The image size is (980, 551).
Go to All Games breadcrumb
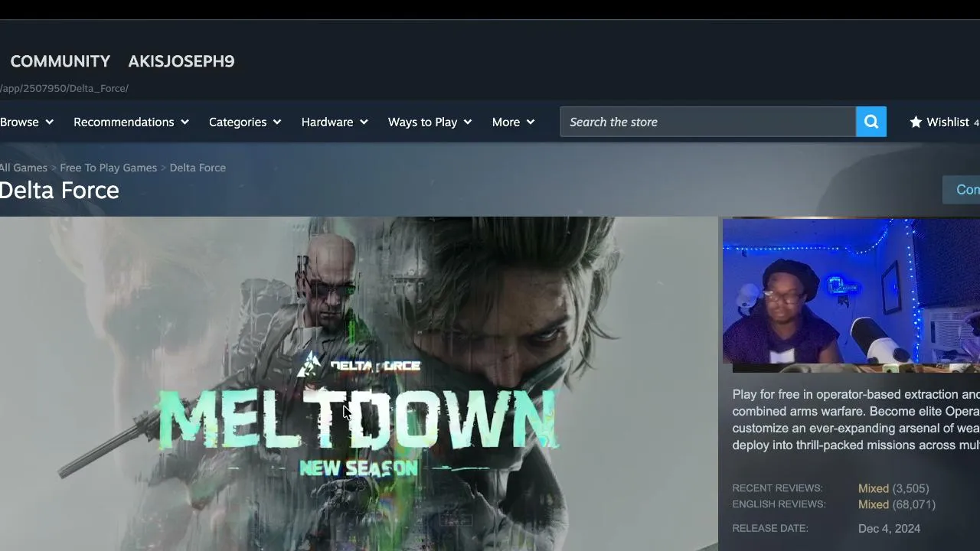tap(24, 168)
